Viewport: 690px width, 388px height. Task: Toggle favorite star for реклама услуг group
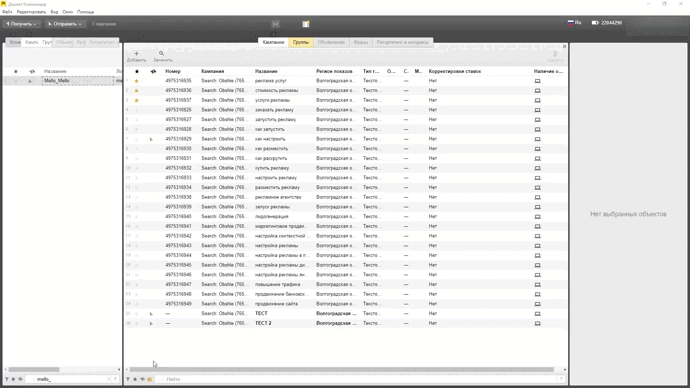click(136, 81)
